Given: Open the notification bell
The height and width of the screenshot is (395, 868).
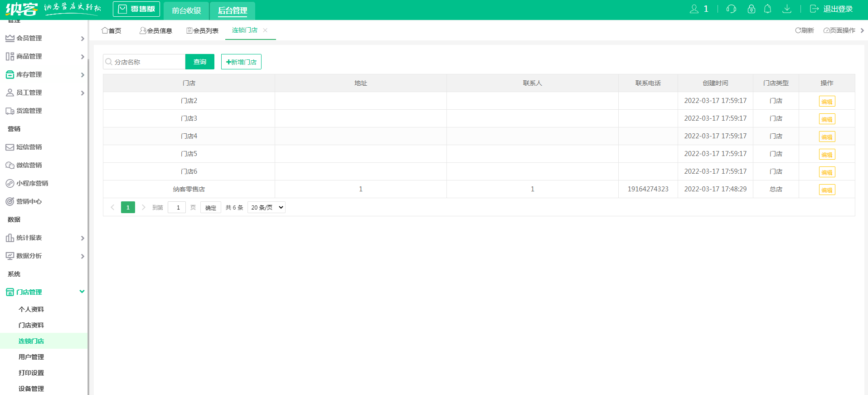Looking at the screenshot, I should (x=767, y=9).
